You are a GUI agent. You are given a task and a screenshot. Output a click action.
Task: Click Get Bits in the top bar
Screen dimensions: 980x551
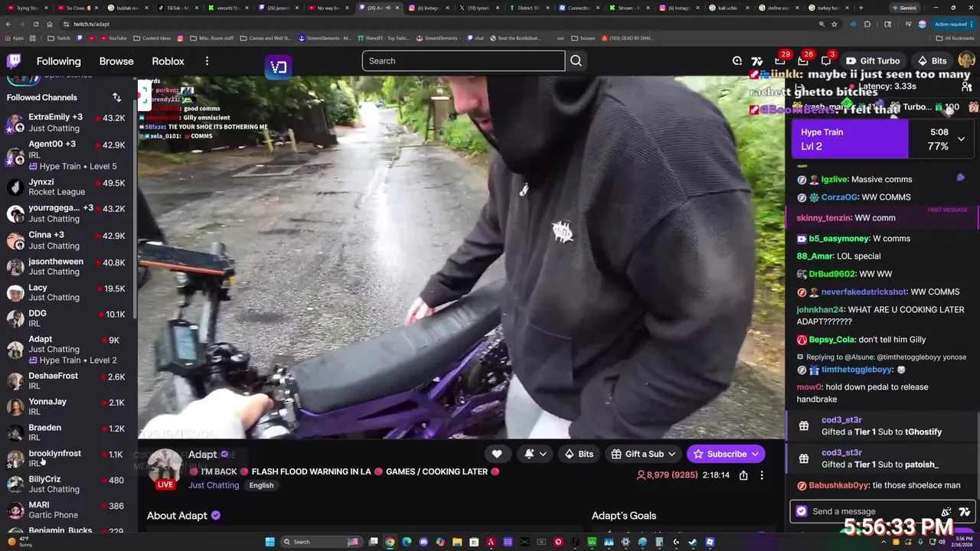(932, 61)
